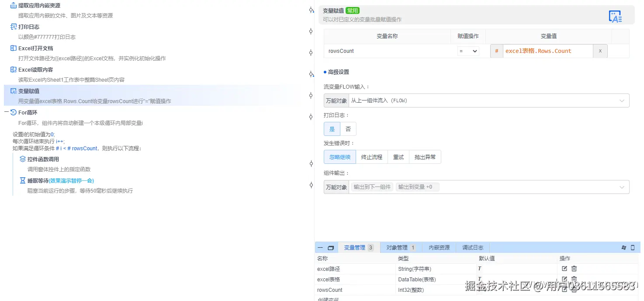Click the 打印日志 step icon in flow list
Viewport: 644px width, 301px height.
click(x=14, y=27)
